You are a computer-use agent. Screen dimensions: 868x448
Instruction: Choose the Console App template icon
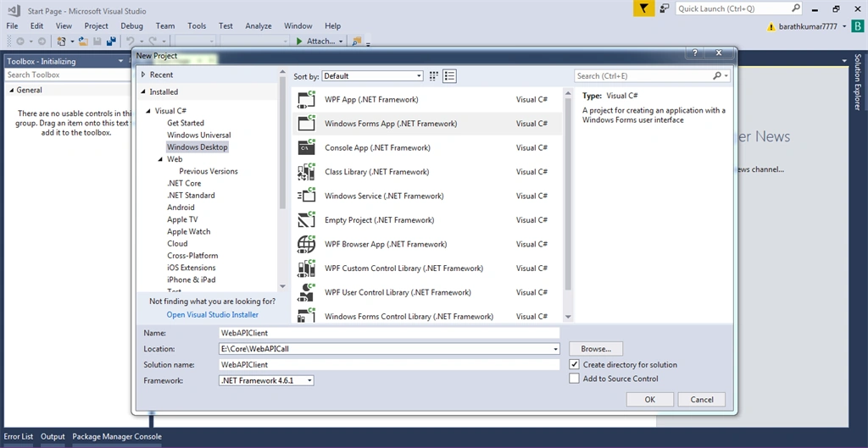(306, 147)
